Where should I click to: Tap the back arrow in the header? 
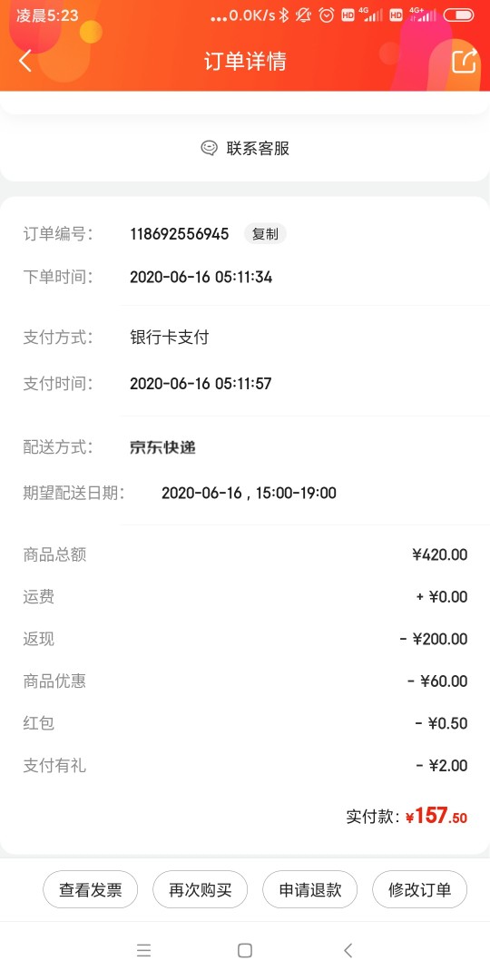25,61
